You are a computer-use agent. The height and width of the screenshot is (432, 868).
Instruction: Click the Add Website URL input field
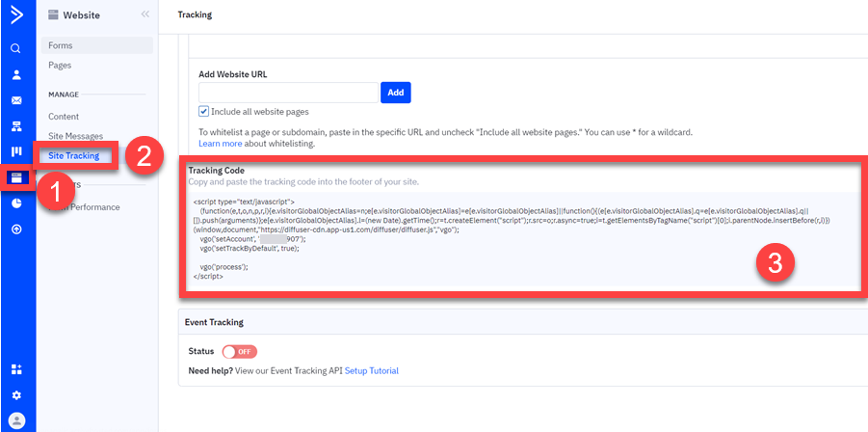288,93
